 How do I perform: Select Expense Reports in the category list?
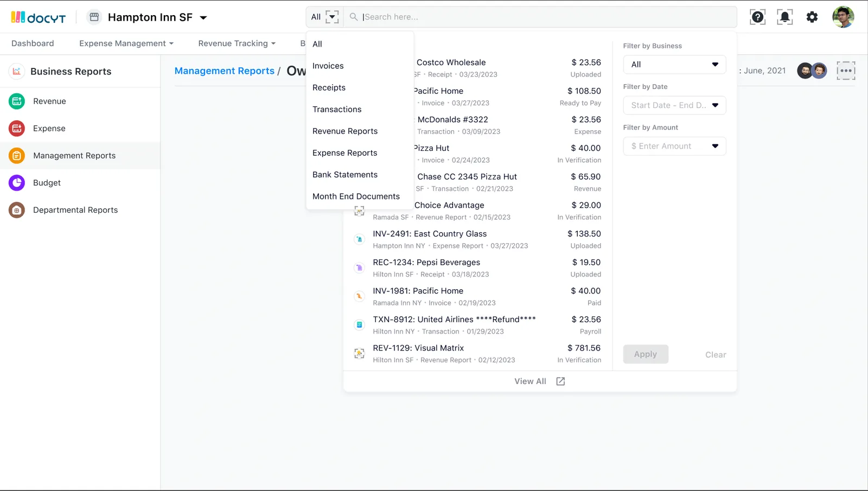pyautogui.click(x=360, y=152)
